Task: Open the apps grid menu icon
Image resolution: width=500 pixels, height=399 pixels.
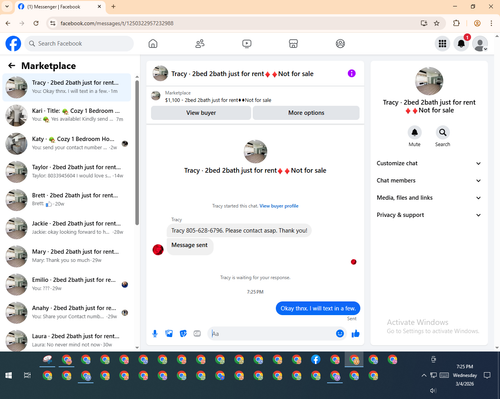Action: point(442,44)
